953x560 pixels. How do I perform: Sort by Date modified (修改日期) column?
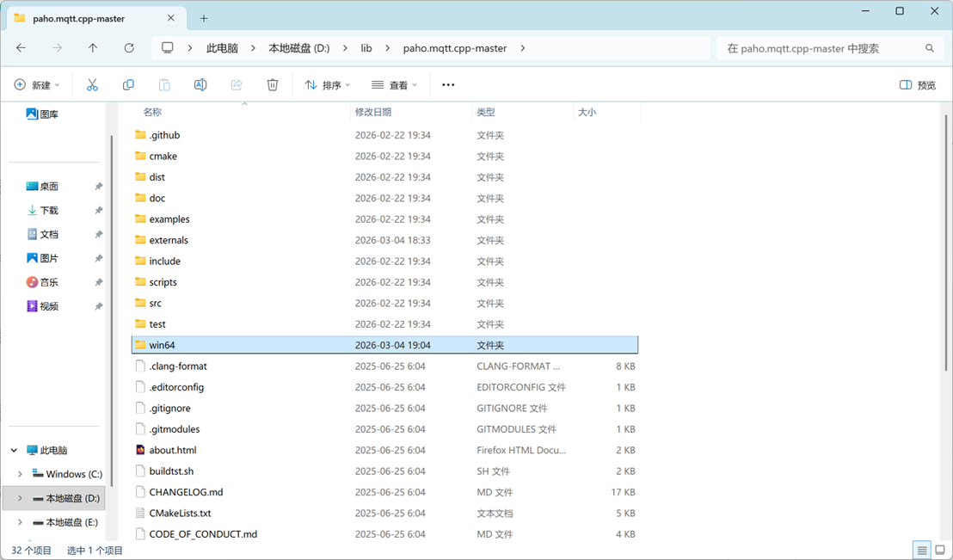(x=373, y=112)
